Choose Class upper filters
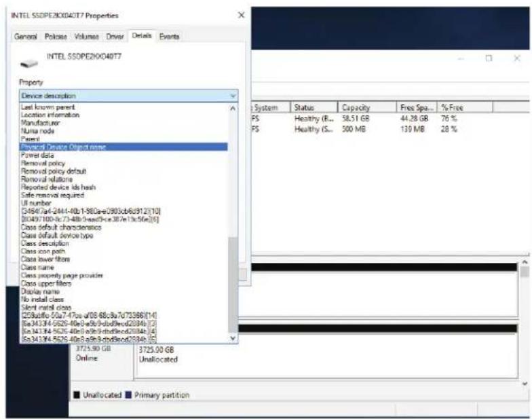Image resolution: width=532 pixels, height=419 pixels. click(x=123, y=283)
